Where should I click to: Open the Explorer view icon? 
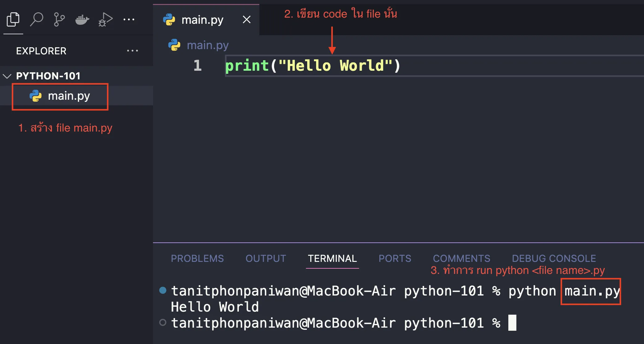13,19
